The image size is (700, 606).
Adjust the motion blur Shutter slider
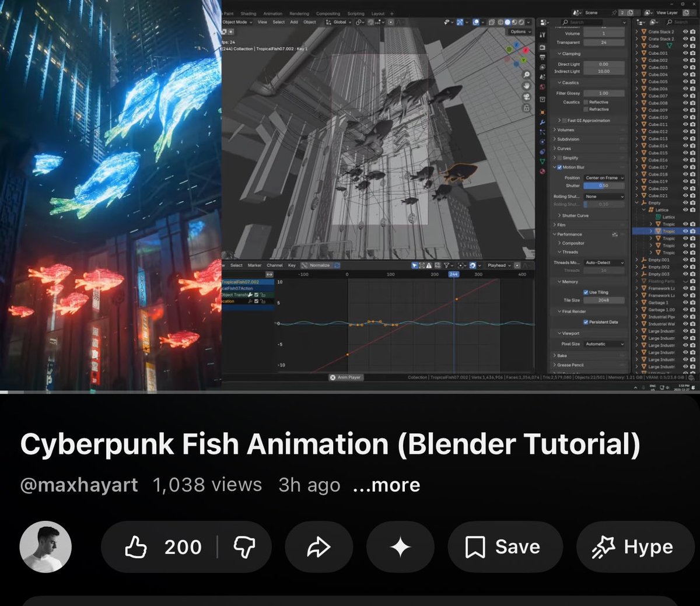point(604,185)
